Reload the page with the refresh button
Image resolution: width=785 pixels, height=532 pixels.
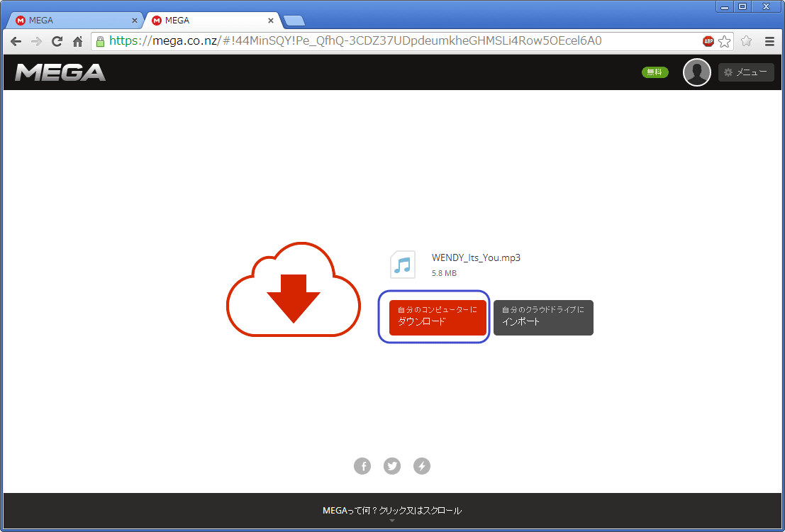[x=57, y=41]
